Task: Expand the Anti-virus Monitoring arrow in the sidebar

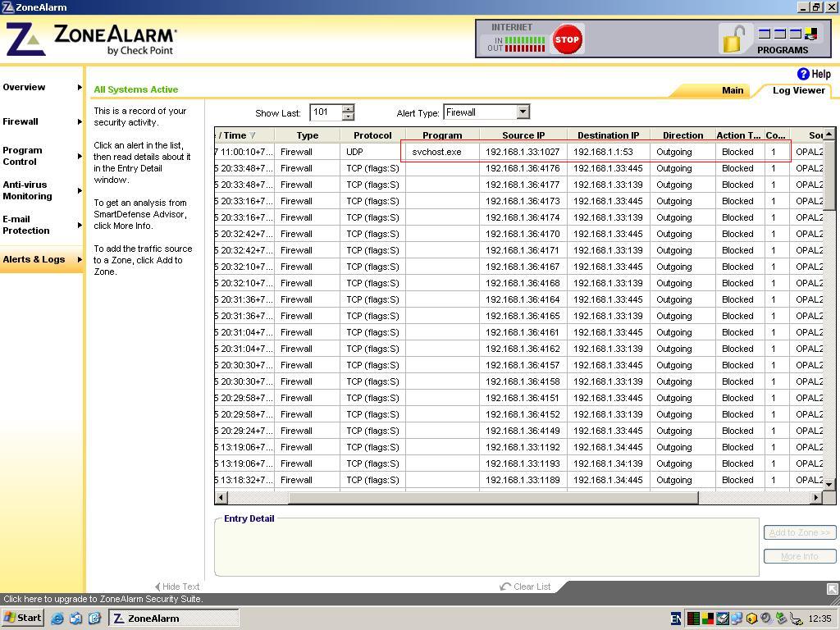Action: tap(80, 190)
